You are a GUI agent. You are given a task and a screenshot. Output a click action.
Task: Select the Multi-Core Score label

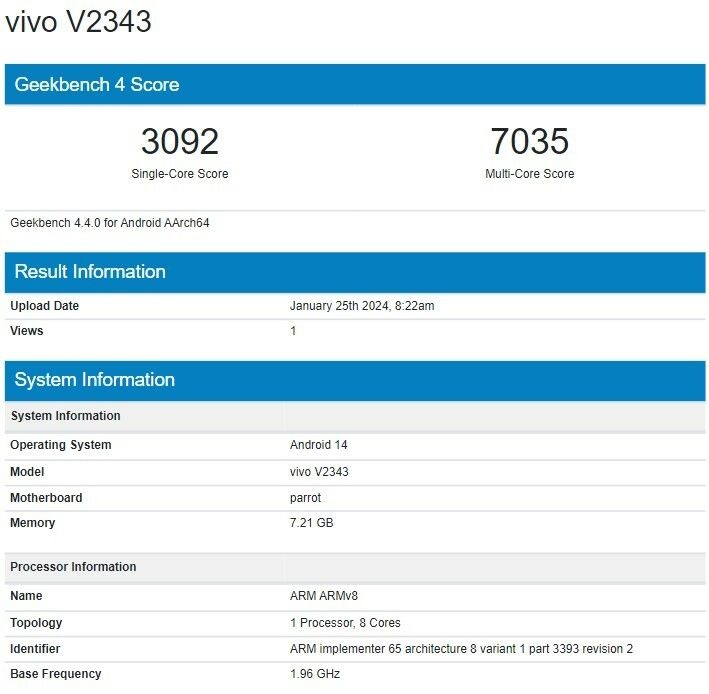click(529, 174)
